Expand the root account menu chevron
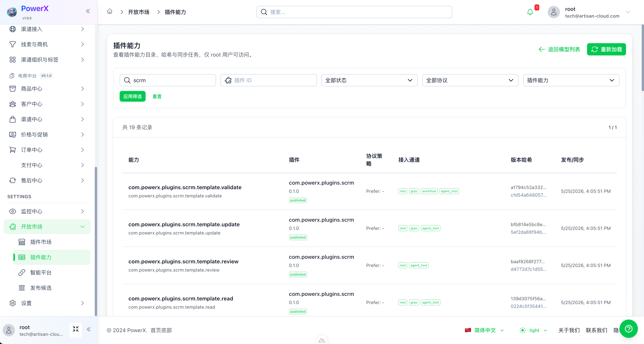Image resolution: width=644 pixels, height=344 pixels. pyautogui.click(x=628, y=12)
